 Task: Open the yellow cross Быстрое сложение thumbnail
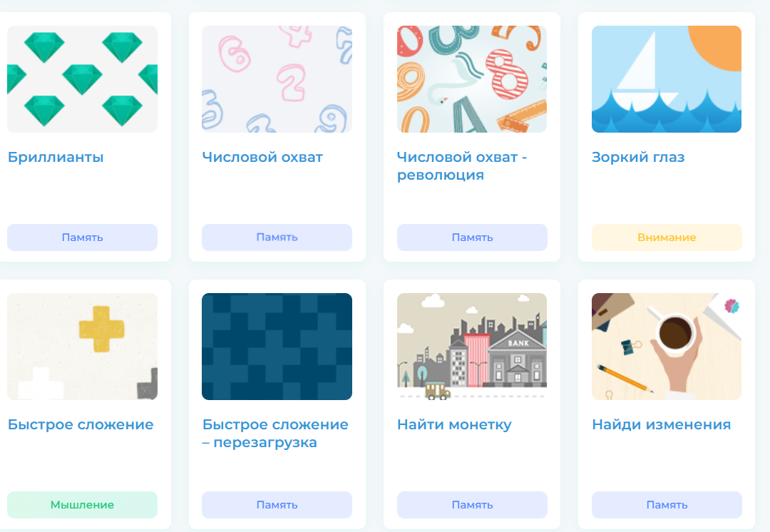82,347
